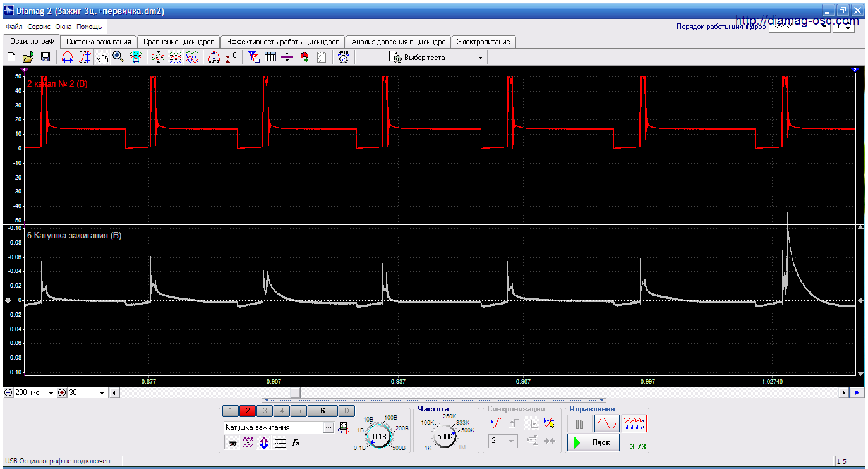Toggle the dotted line display button

click(280, 443)
